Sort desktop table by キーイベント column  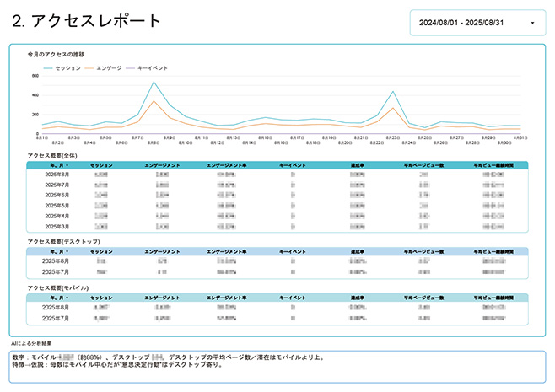(292, 251)
